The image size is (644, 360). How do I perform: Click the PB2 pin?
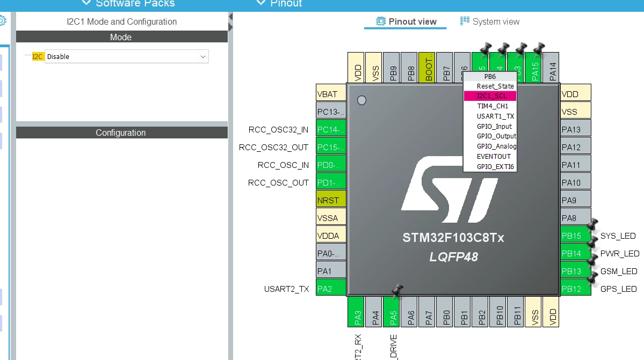click(480, 312)
